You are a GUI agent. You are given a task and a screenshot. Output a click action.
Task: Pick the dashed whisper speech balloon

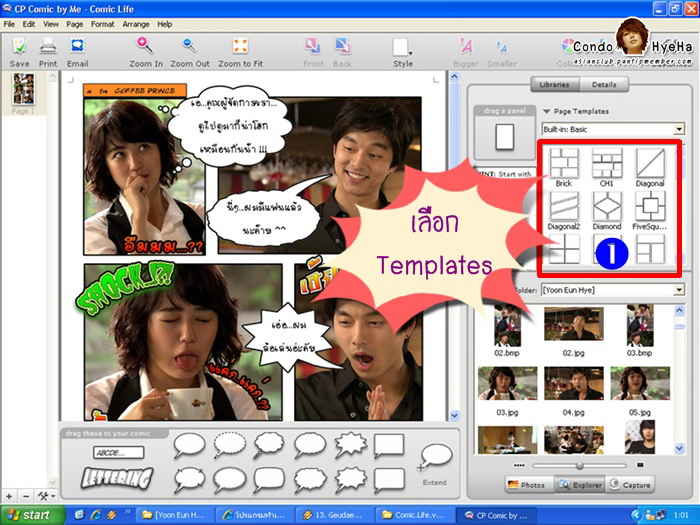tap(229, 445)
